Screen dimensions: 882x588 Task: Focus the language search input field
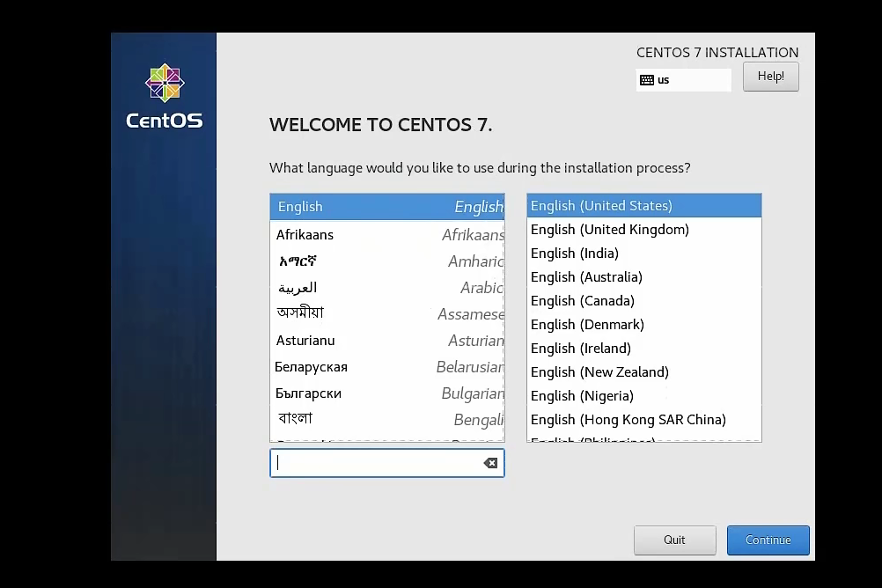(x=387, y=463)
